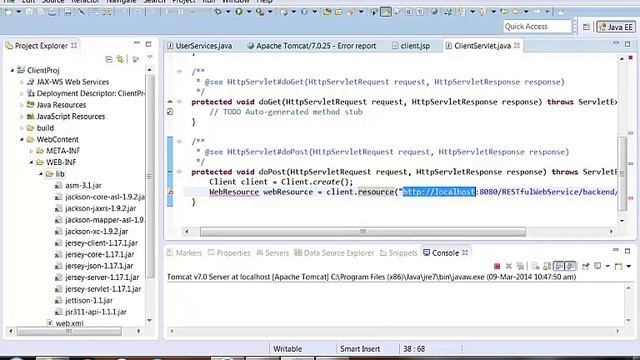Open the Debug button dropdown arrow
Image resolution: width=640 pixels, height=360 pixels.
pyautogui.click(x=228, y=12)
